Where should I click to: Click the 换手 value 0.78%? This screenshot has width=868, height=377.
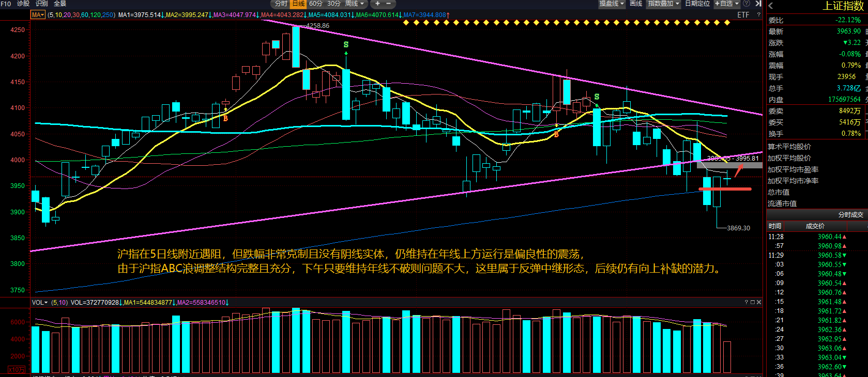[x=851, y=134]
